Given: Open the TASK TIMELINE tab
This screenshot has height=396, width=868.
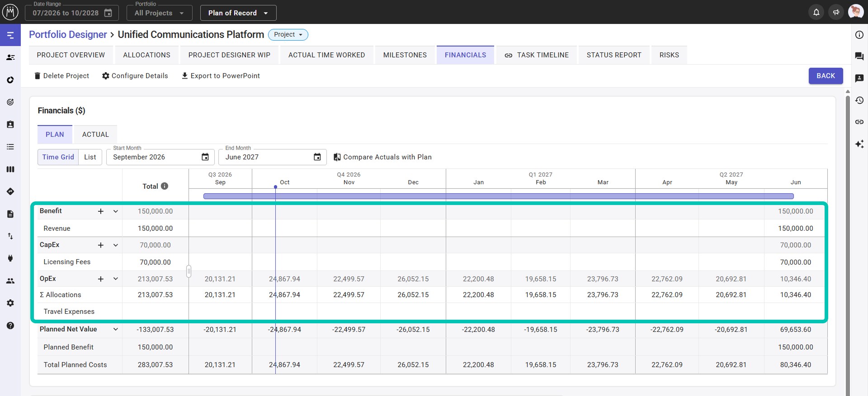Looking at the screenshot, I should (537, 55).
